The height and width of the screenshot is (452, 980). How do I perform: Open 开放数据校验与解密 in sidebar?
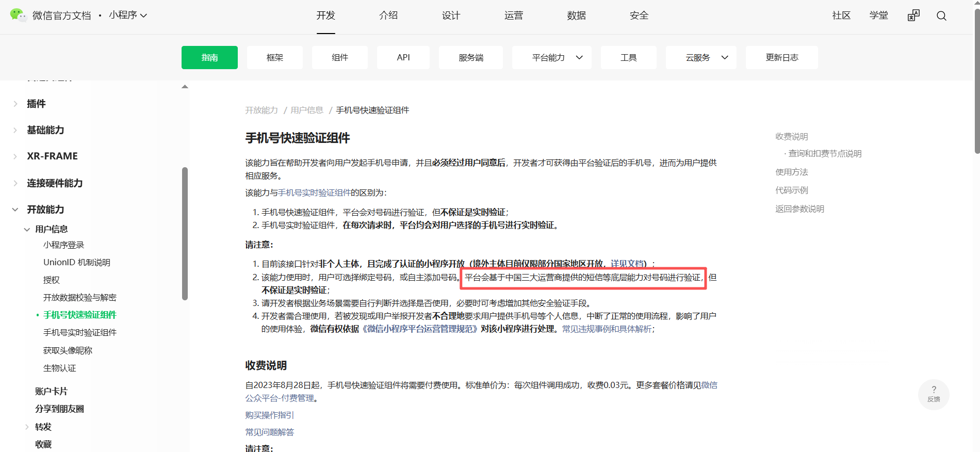80,298
